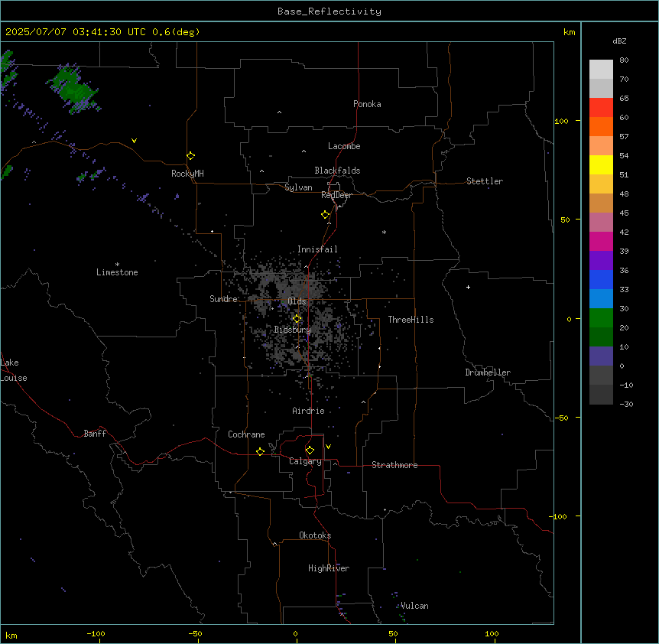Click the Cochrane label
This screenshot has width=659, height=644.
246,434
